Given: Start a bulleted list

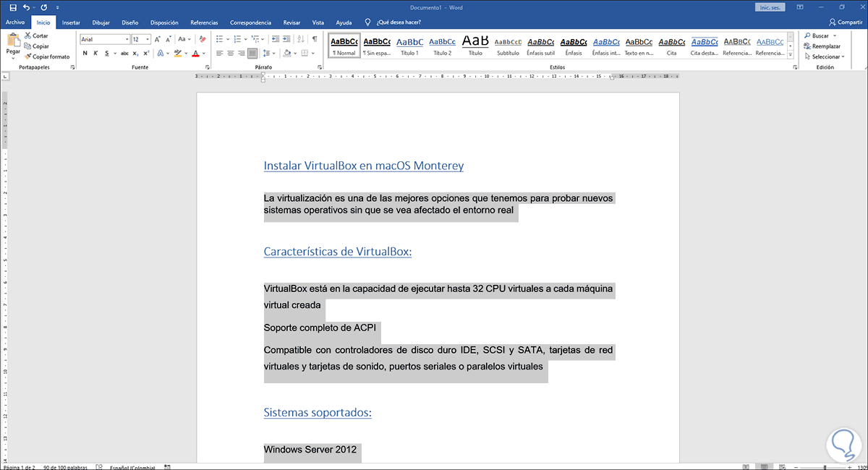Looking at the screenshot, I should click(x=221, y=39).
